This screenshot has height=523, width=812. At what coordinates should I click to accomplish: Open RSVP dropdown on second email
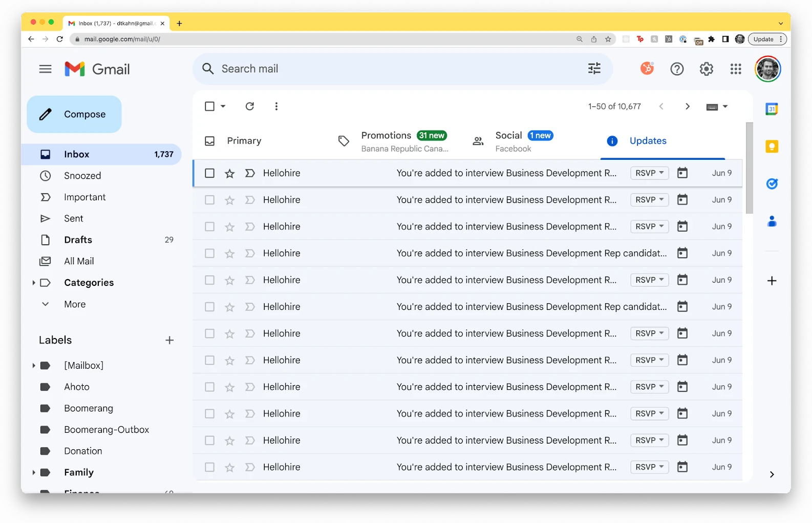click(649, 200)
